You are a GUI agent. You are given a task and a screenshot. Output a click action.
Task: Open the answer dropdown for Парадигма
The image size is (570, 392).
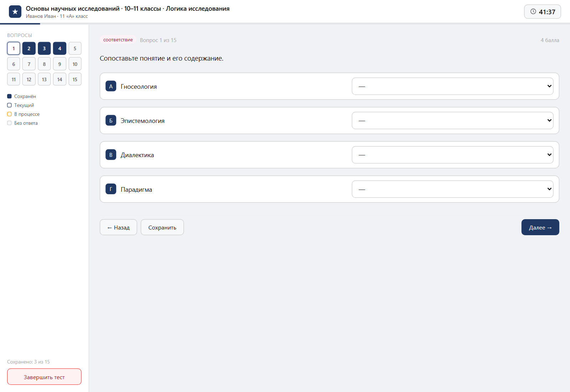(x=452, y=189)
